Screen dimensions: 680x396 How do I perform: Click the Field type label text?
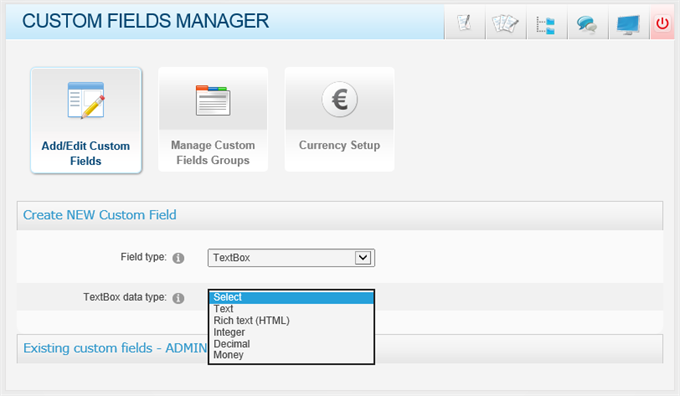click(x=144, y=257)
